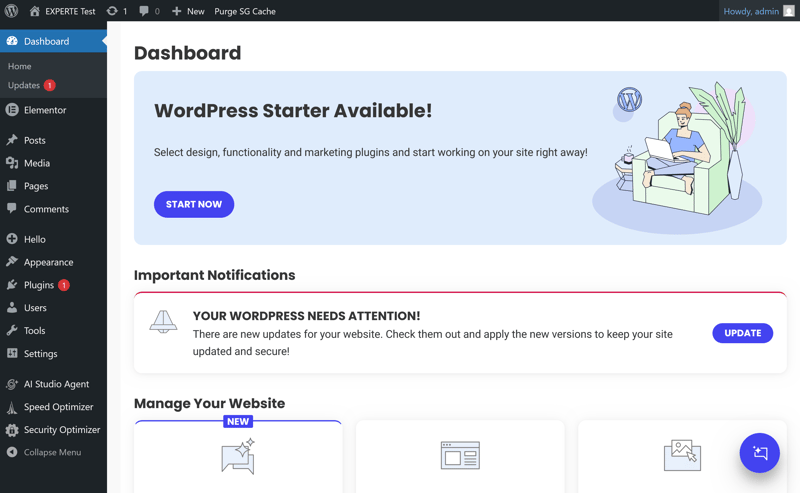Open the comments bubble icon in admin bar
This screenshot has width=800, height=493.
pos(144,11)
